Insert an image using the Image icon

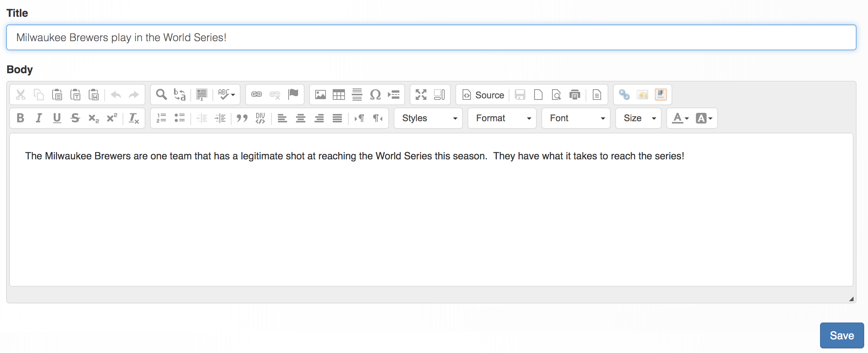320,95
